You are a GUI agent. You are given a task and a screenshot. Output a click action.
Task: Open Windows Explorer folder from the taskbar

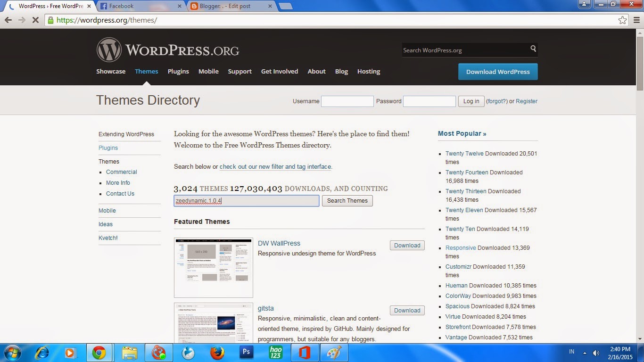click(129, 353)
